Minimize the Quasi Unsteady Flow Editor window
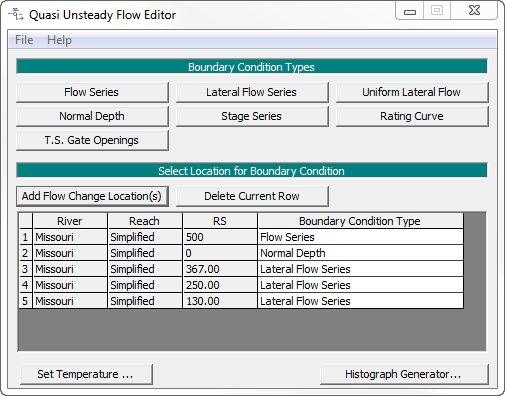 (410, 11)
